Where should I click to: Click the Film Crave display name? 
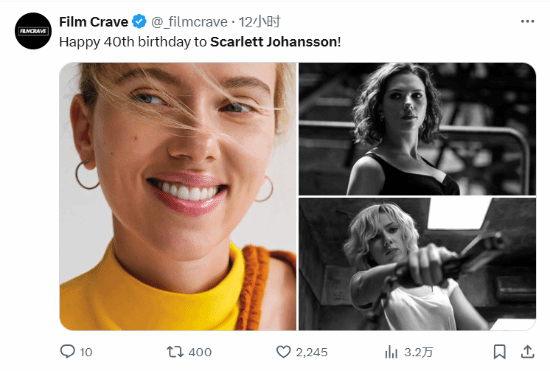pos(93,22)
